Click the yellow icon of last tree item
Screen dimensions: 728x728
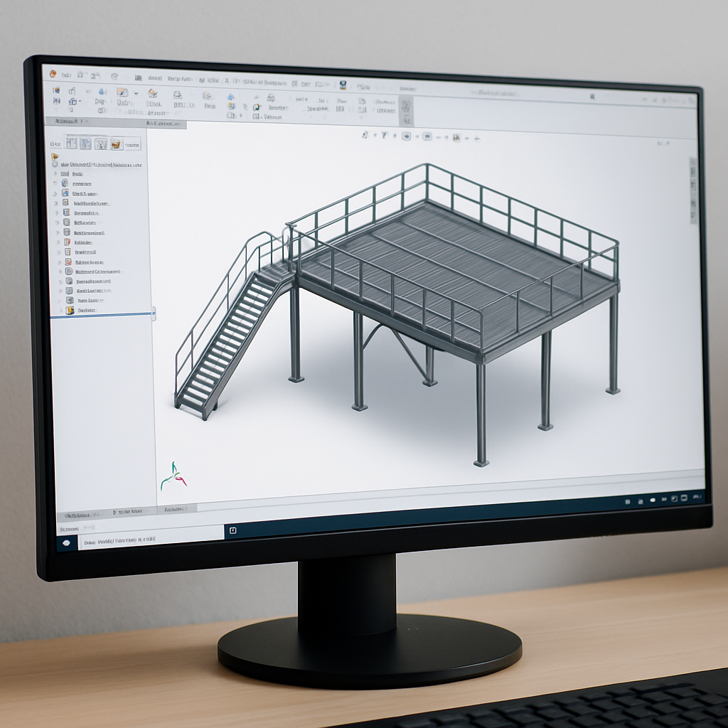(70, 310)
